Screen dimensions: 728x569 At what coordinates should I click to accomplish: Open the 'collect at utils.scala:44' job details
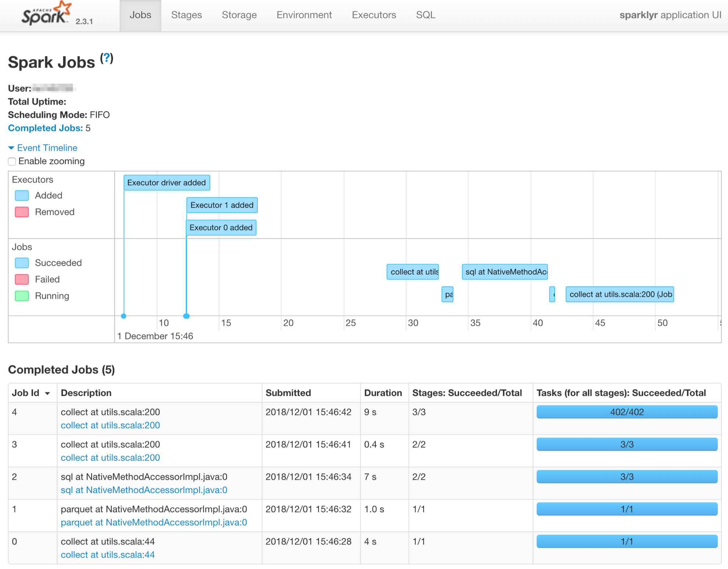pyautogui.click(x=108, y=555)
